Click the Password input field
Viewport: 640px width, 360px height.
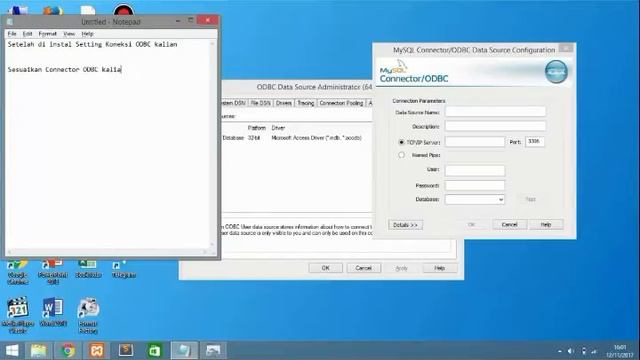(x=475, y=186)
